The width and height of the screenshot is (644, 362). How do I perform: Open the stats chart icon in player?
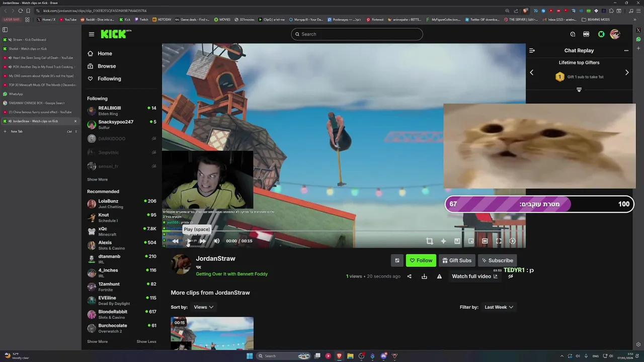point(457,241)
